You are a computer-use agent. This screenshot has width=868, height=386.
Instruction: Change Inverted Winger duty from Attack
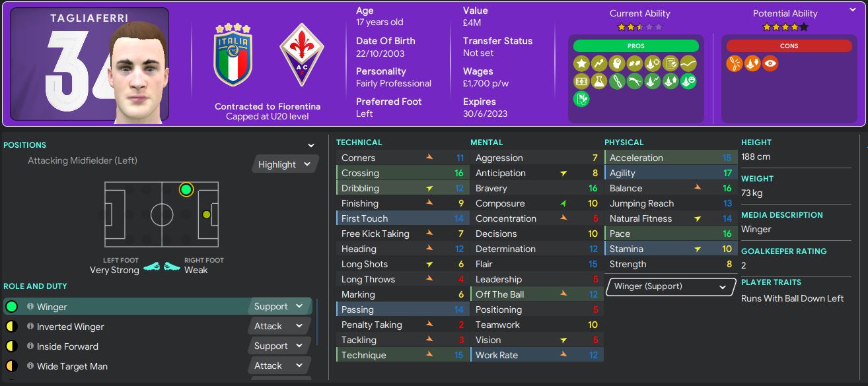coord(277,327)
